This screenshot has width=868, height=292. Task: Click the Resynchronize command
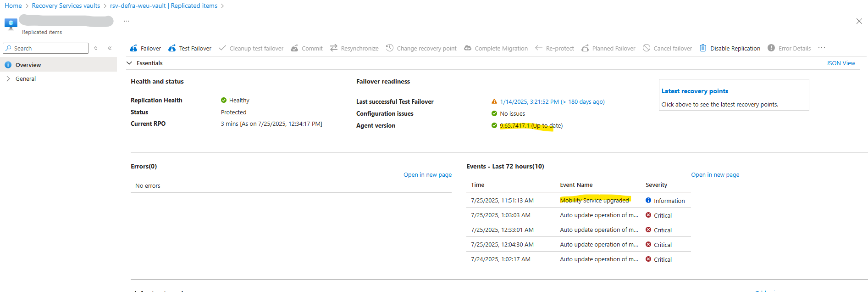coord(354,48)
